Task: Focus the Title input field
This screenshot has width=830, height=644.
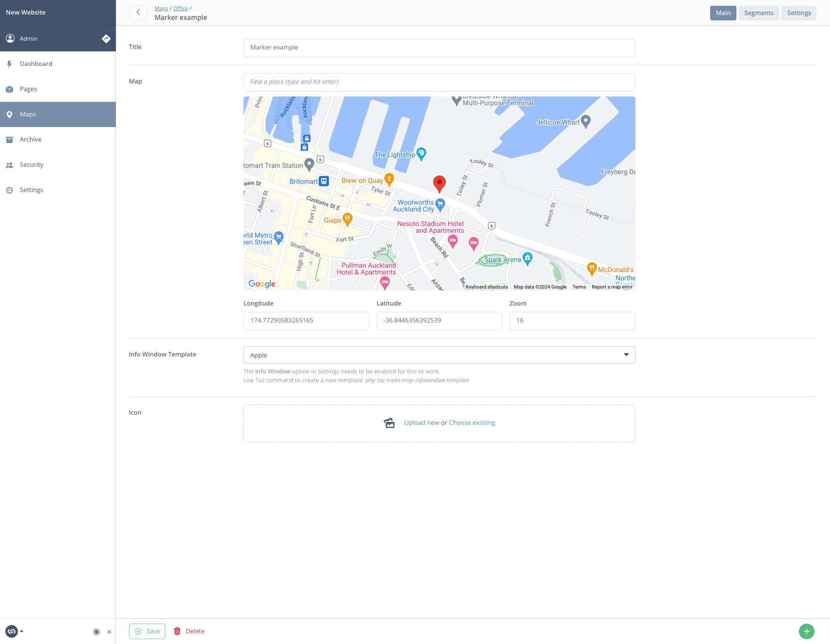Action: 439,48
